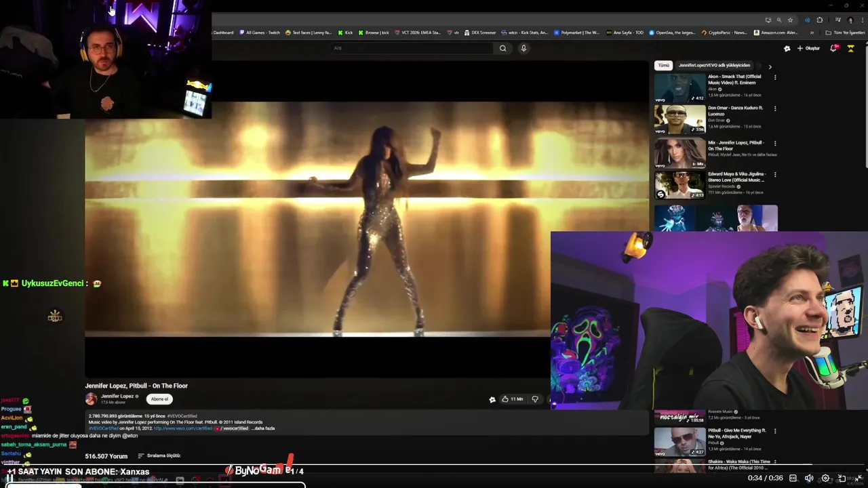Open Tüm Yer İşaretleri bookmarks folder
Image resolution: width=868 pixels, height=488 pixels.
coord(846,33)
